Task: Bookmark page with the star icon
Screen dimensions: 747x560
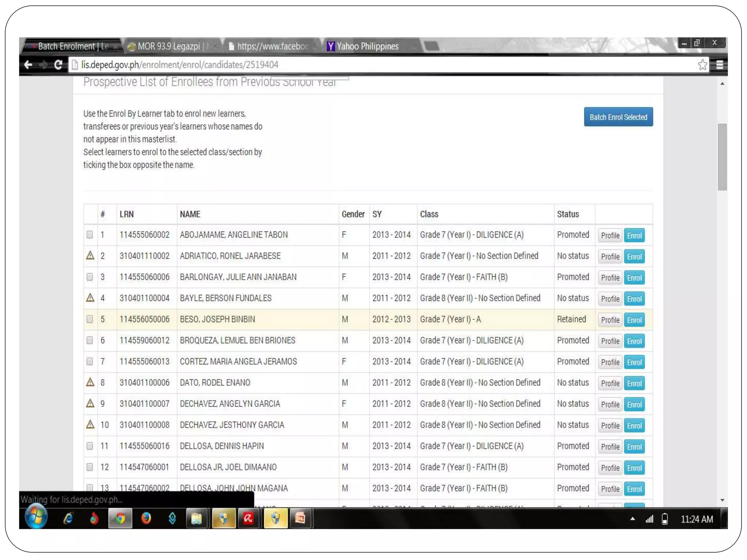Action: pyautogui.click(x=702, y=65)
